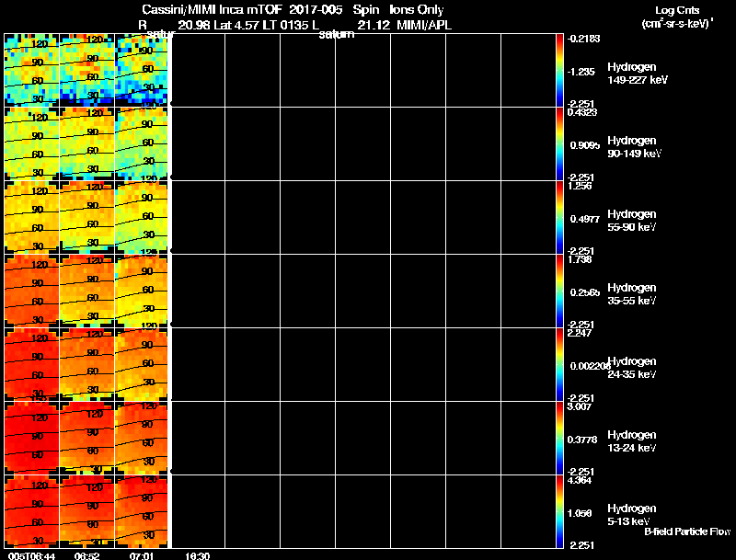The width and height of the screenshot is (736, 560).
Task: Click the '4.364' color scale value
Action: pyautogui.click(x=580, y=481)
